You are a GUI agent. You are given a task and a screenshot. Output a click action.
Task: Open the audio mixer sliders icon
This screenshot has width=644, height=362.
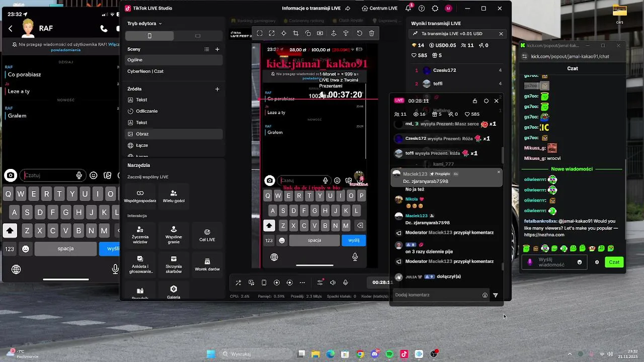(320, 283)
